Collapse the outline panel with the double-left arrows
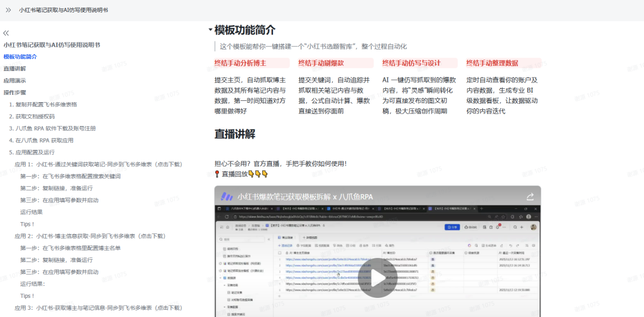Screen dimensions: 644x317 (6, 33)
